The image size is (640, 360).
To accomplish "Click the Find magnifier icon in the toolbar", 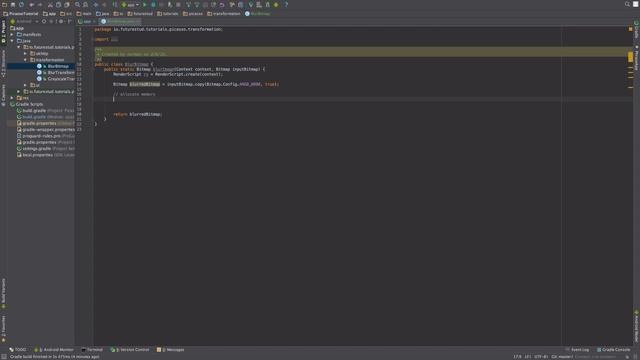I will pos(77,4).
